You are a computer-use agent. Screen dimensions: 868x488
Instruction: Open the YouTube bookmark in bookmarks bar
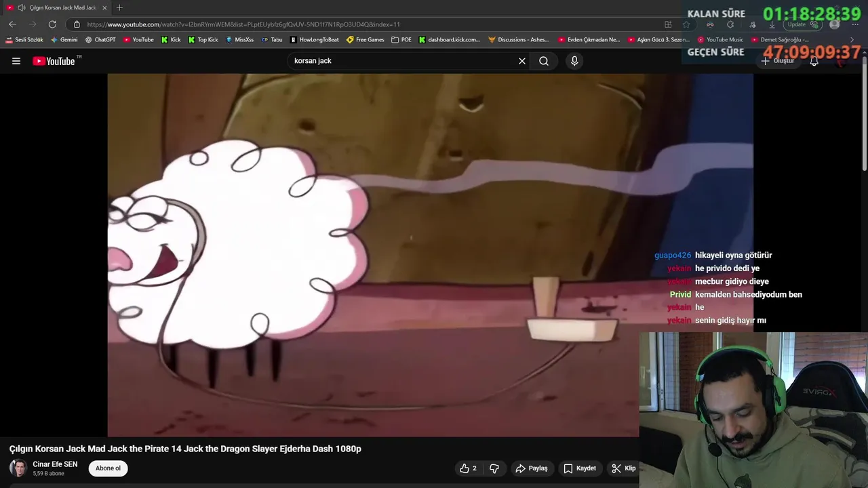tap(138, 40)
